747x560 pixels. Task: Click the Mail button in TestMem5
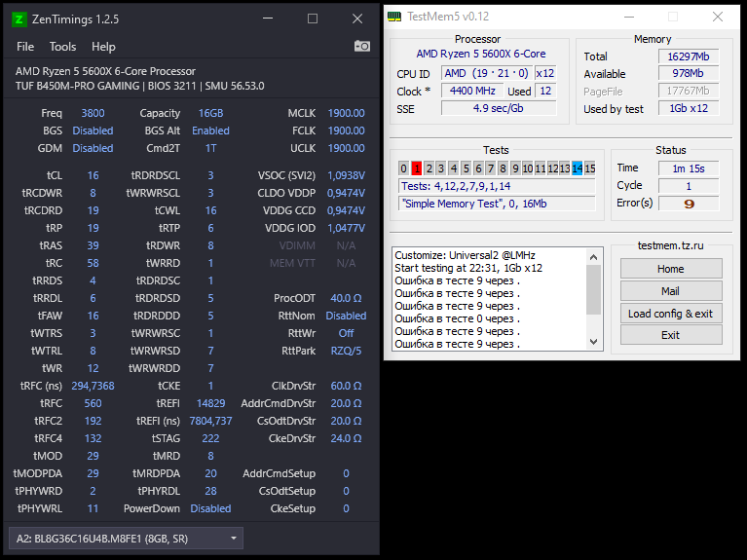671,291
